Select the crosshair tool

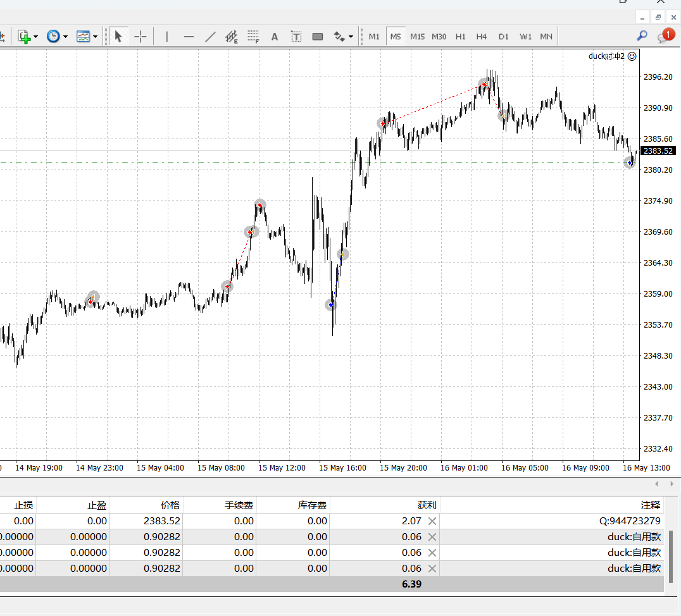141,37
